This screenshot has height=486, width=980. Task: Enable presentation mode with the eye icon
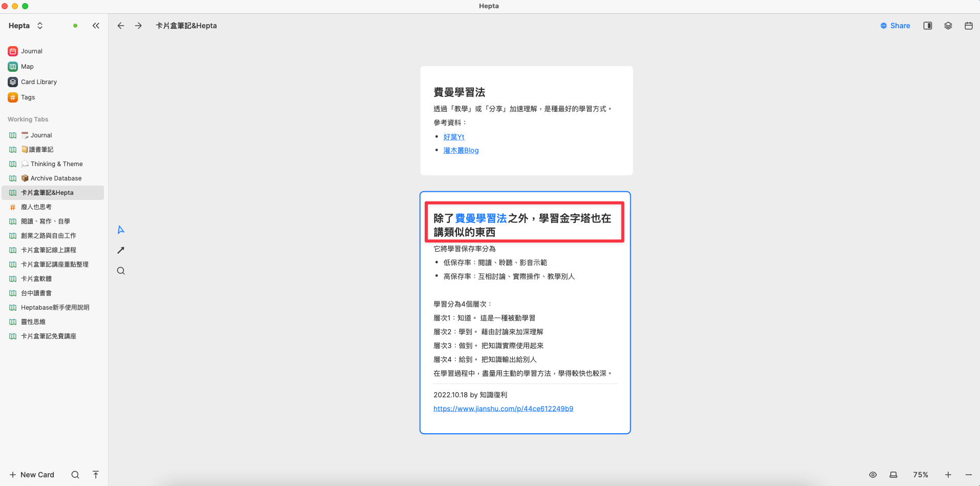873,475
